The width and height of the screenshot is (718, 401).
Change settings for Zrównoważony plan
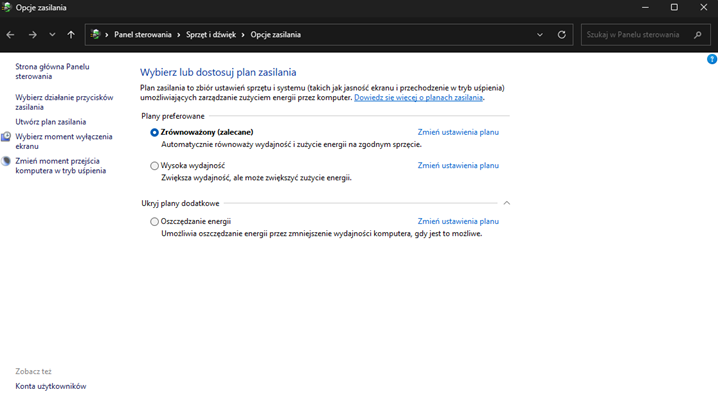[458, 132]
